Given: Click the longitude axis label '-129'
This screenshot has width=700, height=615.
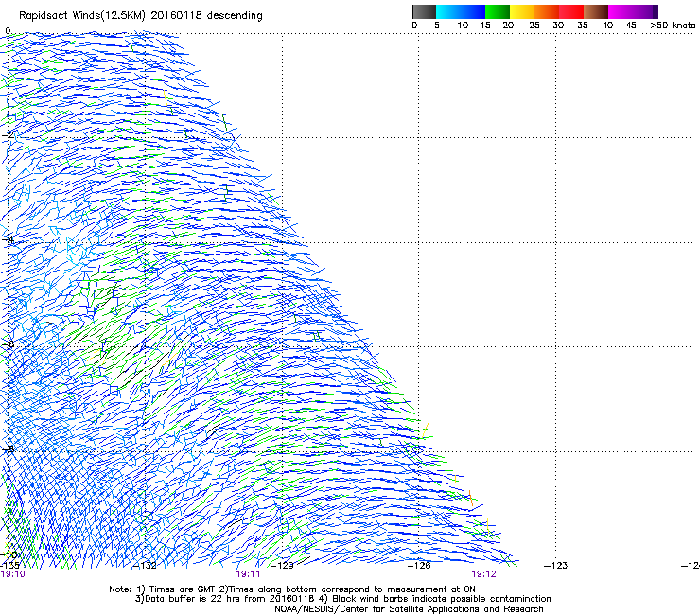Looking at the screenshot, I should (283, 566).
